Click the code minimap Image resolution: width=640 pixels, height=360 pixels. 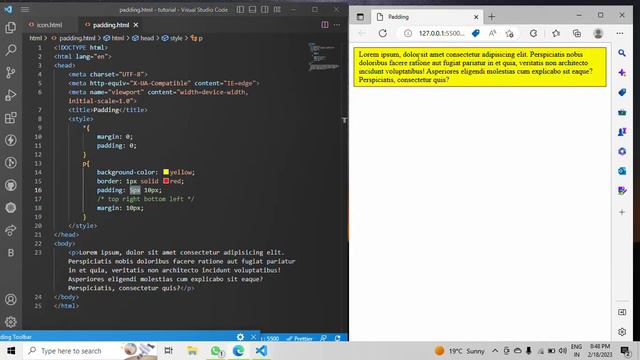pos(323,56)
